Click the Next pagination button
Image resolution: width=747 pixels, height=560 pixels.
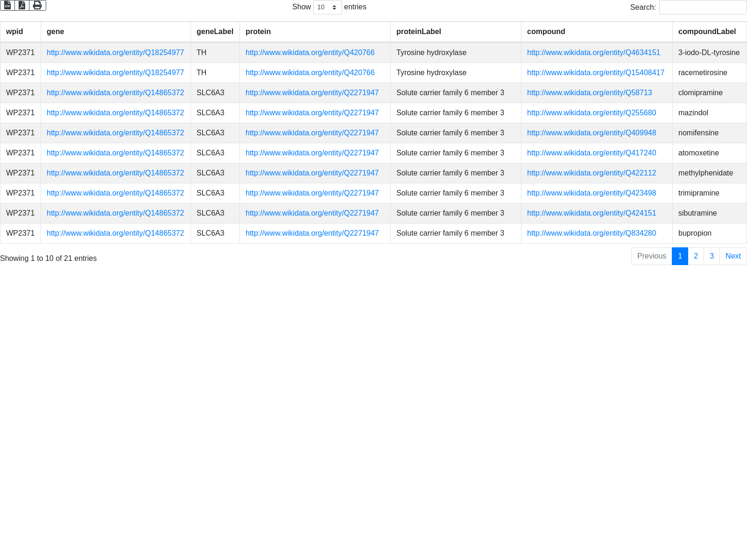pyautogui.click(x=733, y=256)
